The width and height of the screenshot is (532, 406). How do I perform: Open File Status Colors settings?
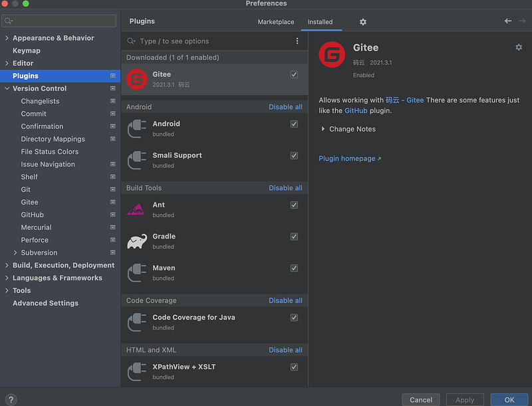tap(49, 152)
